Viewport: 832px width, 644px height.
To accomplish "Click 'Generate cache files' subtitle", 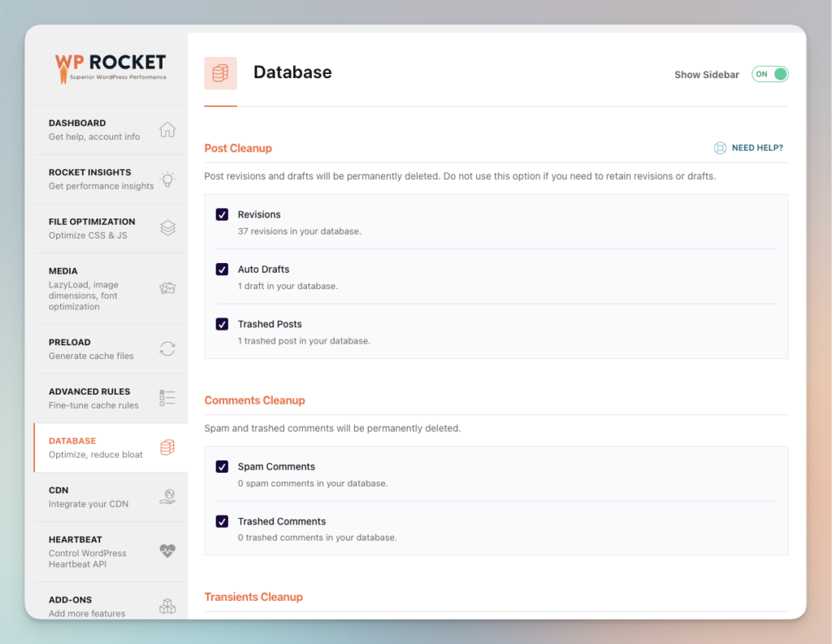I will [x=91, y=356].
